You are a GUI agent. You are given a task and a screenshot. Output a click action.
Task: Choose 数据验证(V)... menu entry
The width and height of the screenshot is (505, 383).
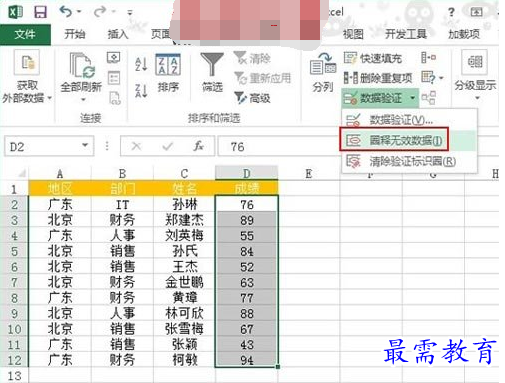coord(410,119)
